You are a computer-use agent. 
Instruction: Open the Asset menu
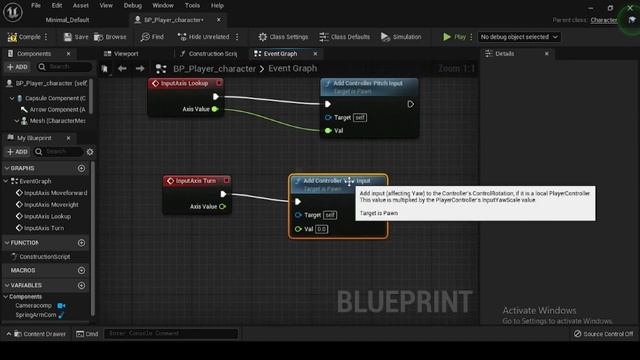coord(80,6)
